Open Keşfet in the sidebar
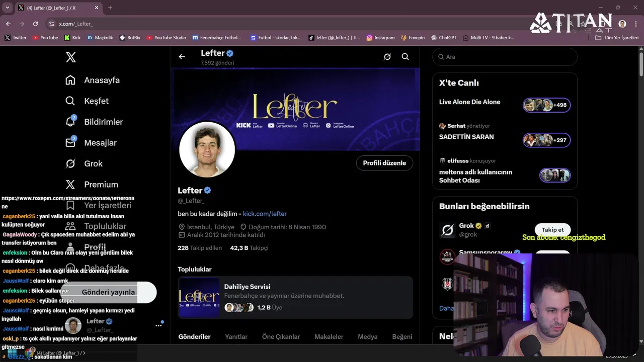644x362 pixels. [x=87, y=101]
